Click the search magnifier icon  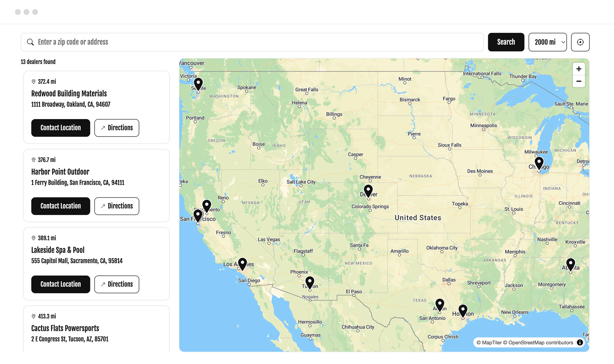[x=30, y=42]
